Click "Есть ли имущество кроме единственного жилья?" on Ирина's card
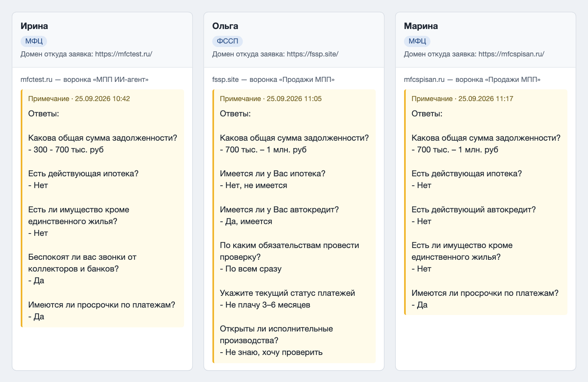 pos(79,215)
